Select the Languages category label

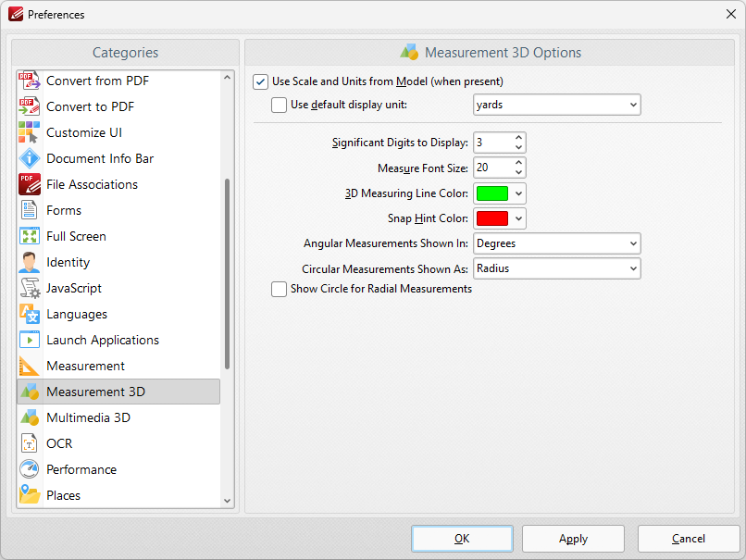click(77, 314)
